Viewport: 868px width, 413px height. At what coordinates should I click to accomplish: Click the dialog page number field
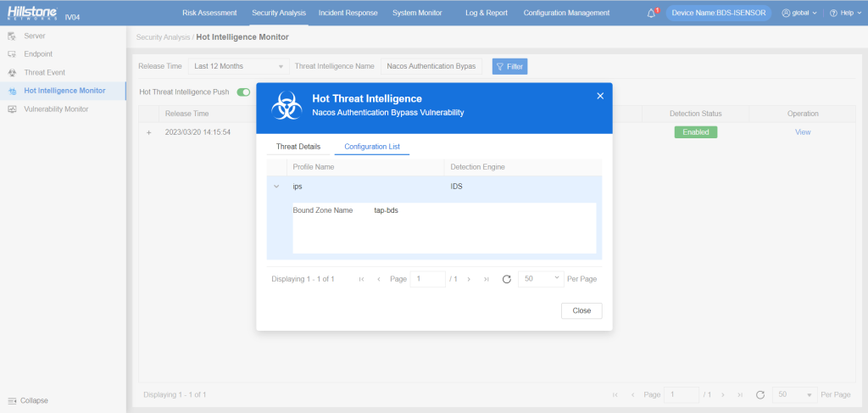tap(428, 280)
